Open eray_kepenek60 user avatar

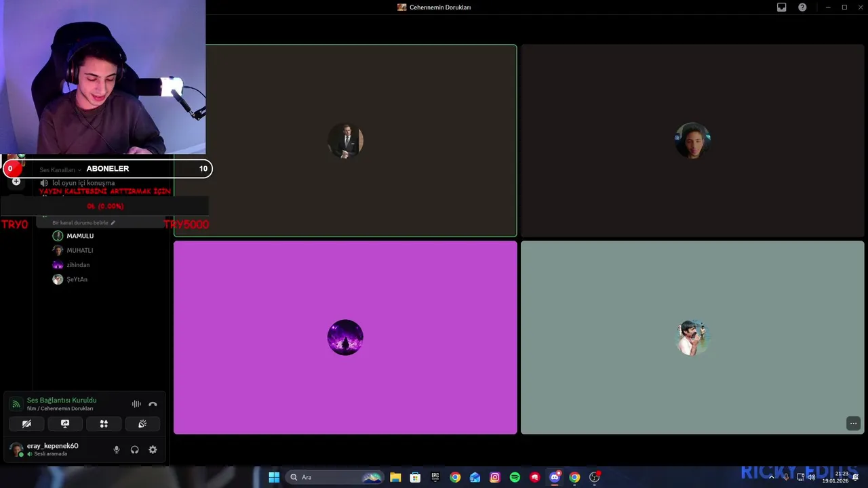coord(16,449)
